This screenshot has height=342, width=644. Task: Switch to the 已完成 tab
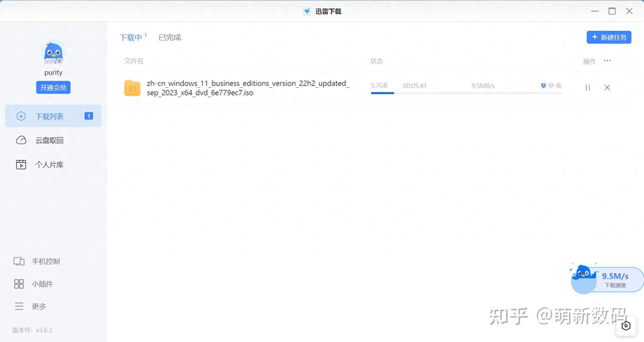169,37
